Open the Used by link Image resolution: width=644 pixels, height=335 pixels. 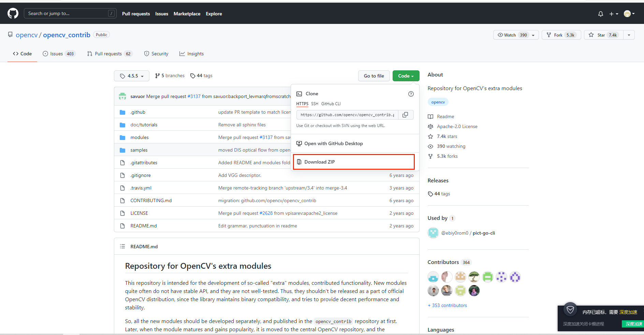(441, 218)
